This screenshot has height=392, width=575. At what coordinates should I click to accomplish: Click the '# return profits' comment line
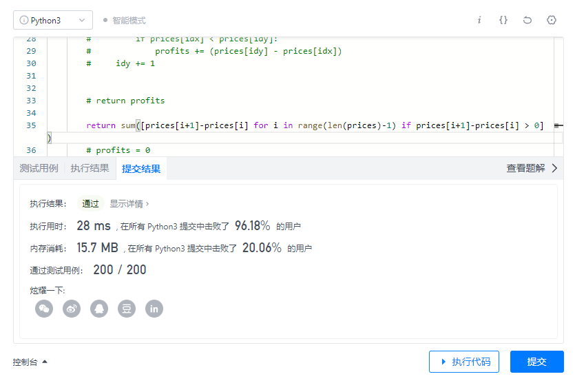tap(125, 101)
